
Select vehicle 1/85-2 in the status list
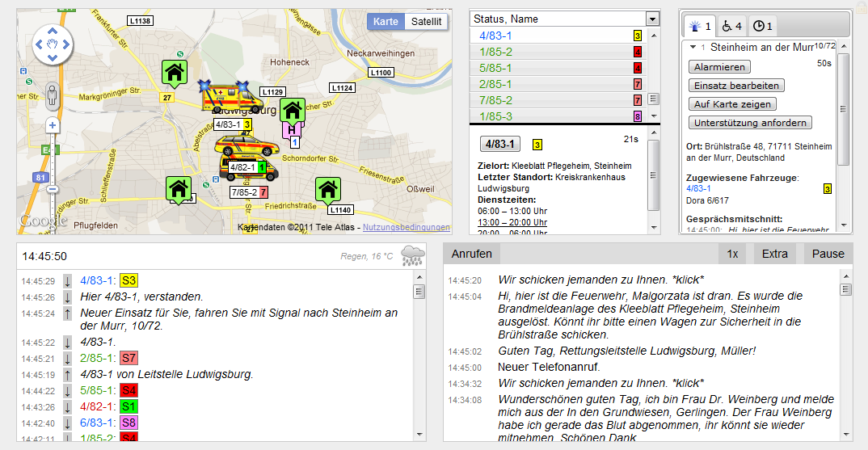(x=558, y=52)
